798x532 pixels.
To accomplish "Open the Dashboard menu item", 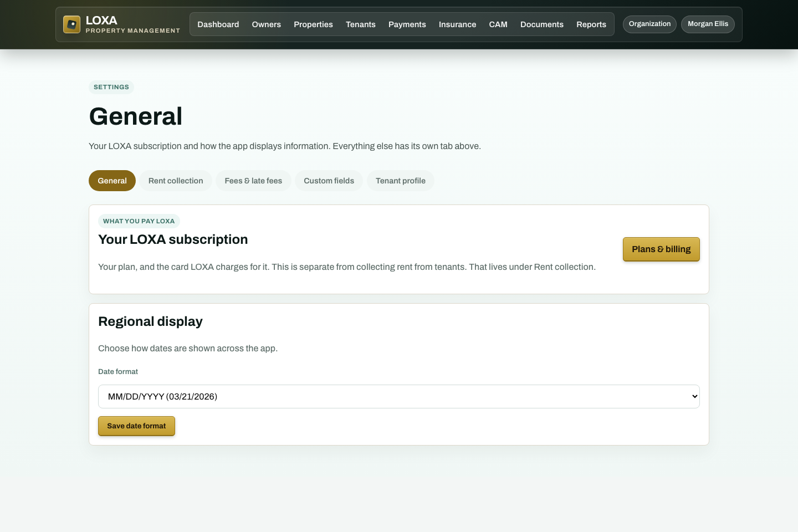I will (x=218, y=24).
